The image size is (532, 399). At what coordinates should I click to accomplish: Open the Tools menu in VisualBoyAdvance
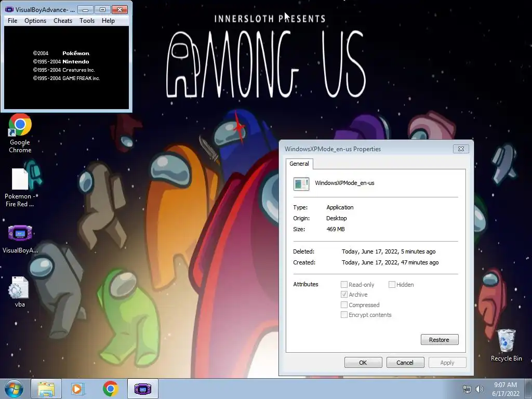click(x=87, y=21)
